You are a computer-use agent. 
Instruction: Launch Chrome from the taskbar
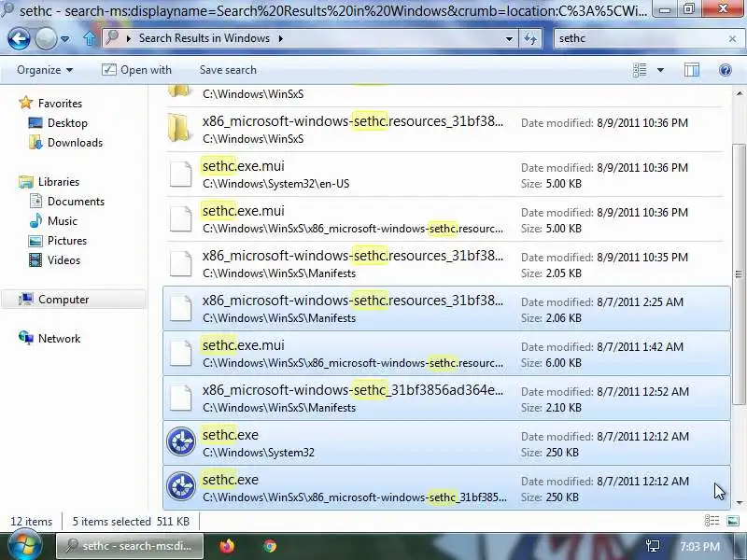coord(270,546)
